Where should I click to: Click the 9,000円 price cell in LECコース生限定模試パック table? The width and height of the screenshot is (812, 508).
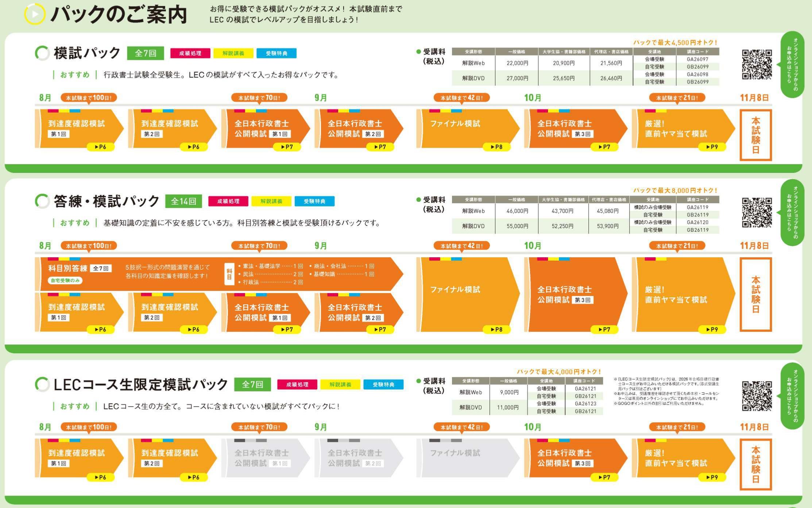coord(509,392)
